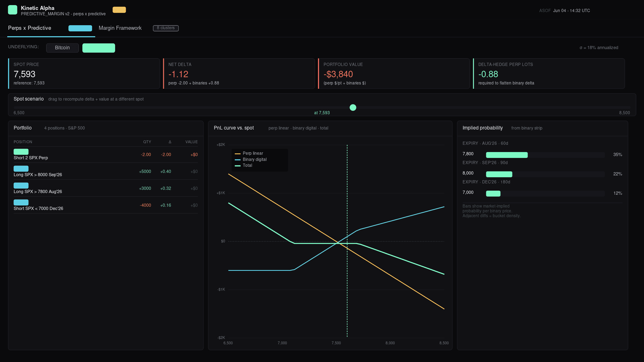
Task: Click the 35% implied probability value
Action: pos(618,155)
